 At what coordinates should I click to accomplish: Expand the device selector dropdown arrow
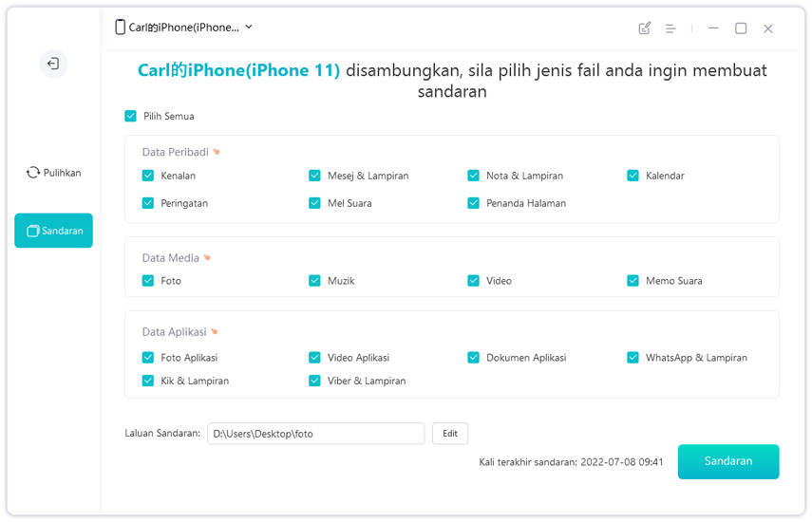coord(249,28)
